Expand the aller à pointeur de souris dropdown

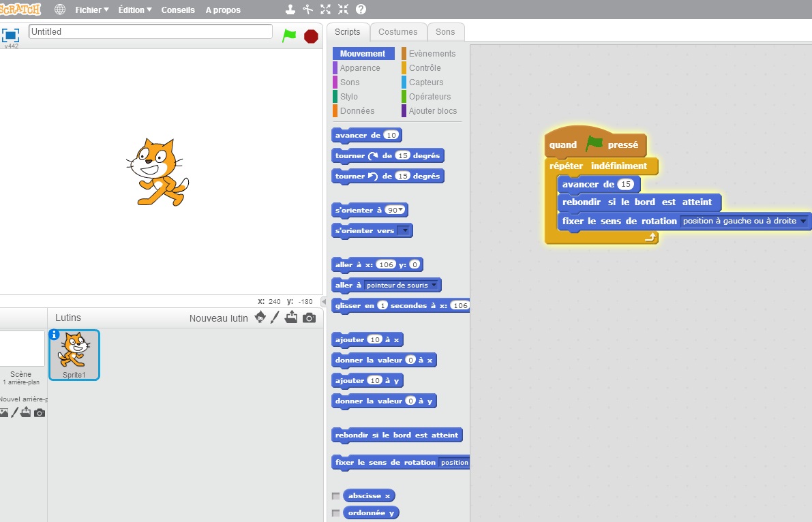click(434, 286)
